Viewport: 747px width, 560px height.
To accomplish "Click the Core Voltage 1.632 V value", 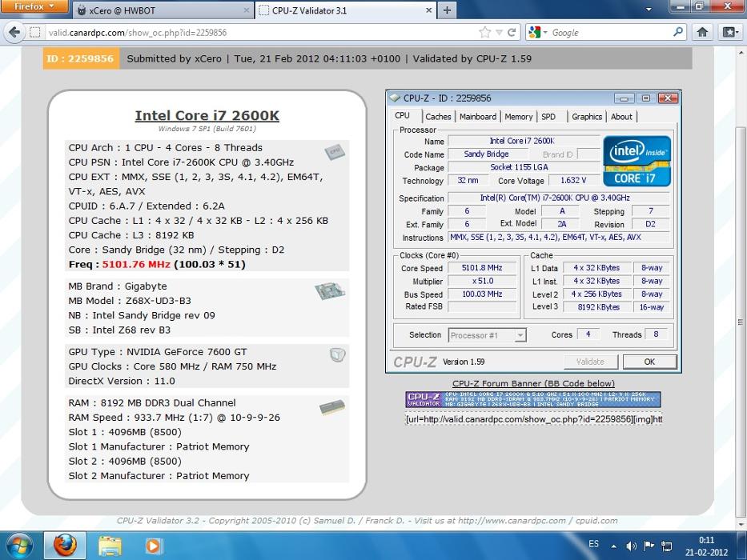I will [573, 180].
